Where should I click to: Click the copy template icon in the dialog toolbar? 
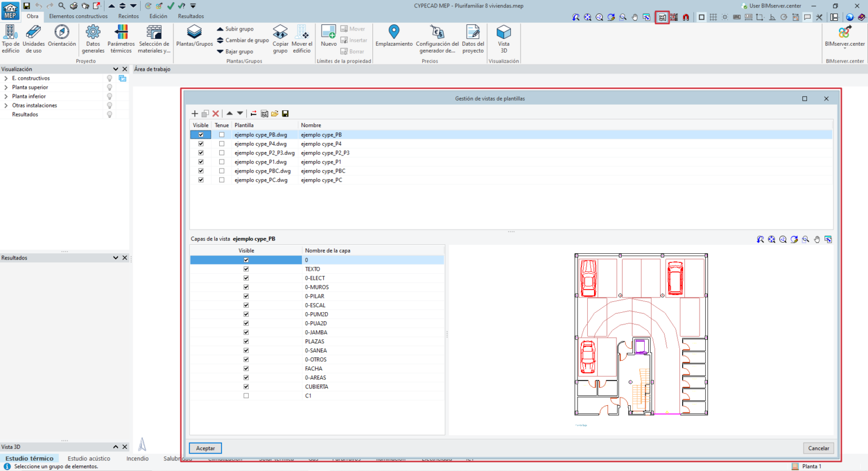pyautogui.click(x=205, y=113)
